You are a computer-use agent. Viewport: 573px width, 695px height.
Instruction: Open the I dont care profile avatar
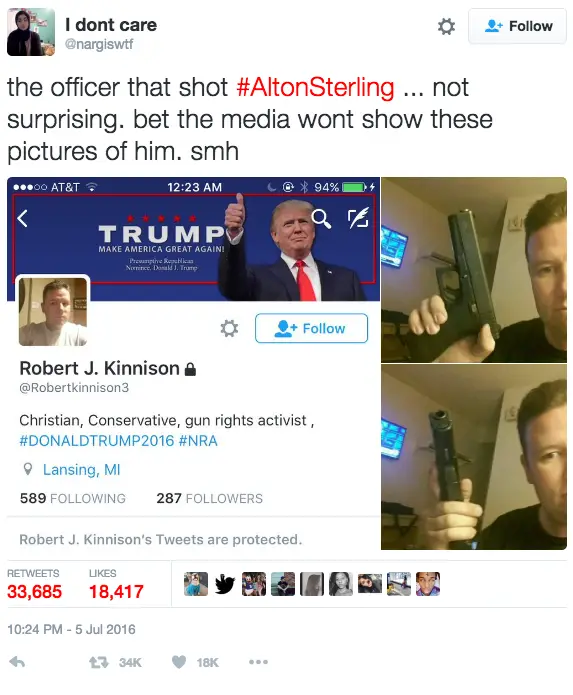point(31,32)
